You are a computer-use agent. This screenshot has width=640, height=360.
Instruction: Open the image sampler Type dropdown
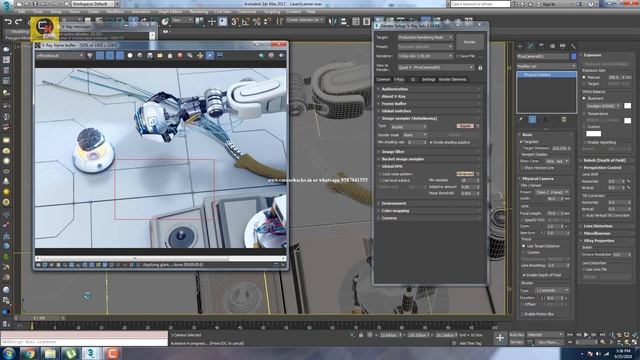[x=408, y=127]
